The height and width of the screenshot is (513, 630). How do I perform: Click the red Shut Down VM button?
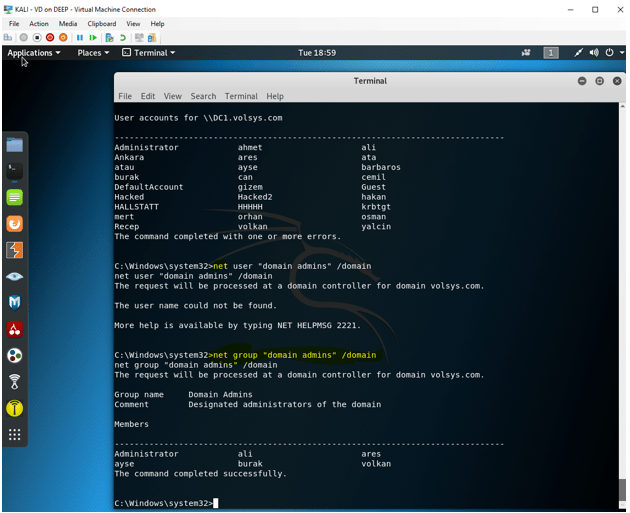coord(50,37)
